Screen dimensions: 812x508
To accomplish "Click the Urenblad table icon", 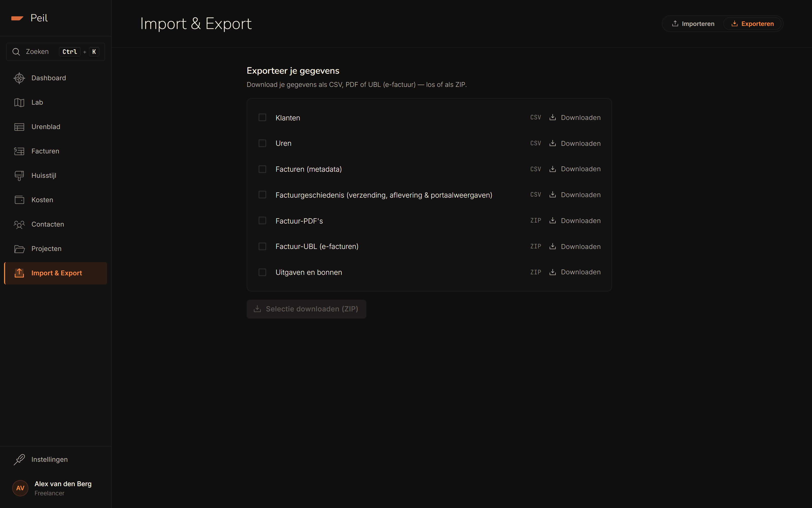I will [x=19, y=127].
